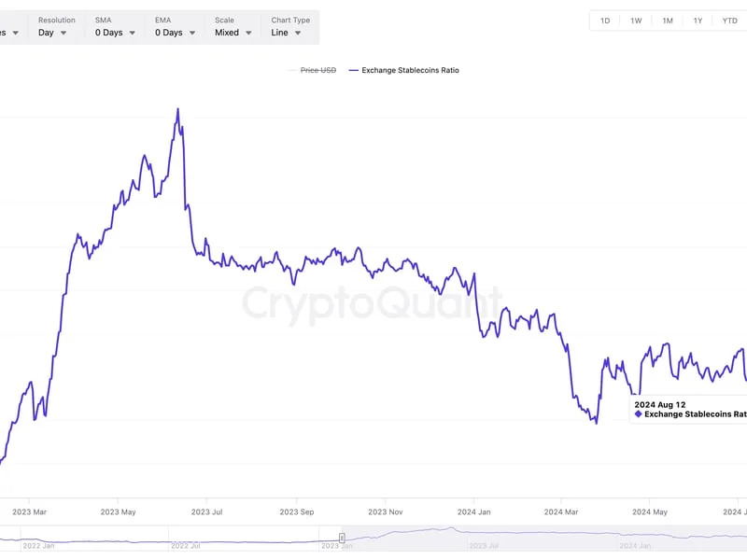Image resolution: width=747 pixels, height=560 pixels.
Task: Click the Exchange Stablecoins Ratio tooltip entry
Action: pyautogui.click(x=691, y=414)
